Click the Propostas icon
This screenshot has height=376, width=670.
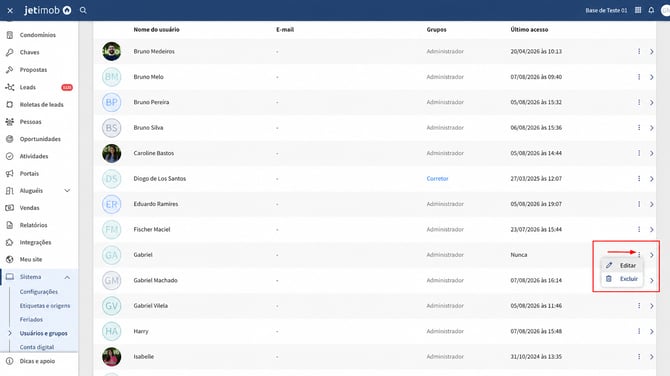click(9, 70)
